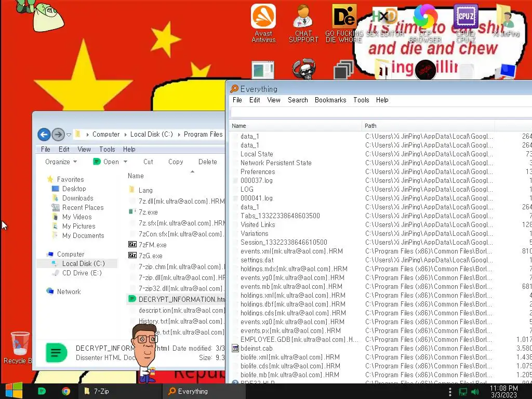Open the CCP Browser desktop icon

click(x=425, y=23)
